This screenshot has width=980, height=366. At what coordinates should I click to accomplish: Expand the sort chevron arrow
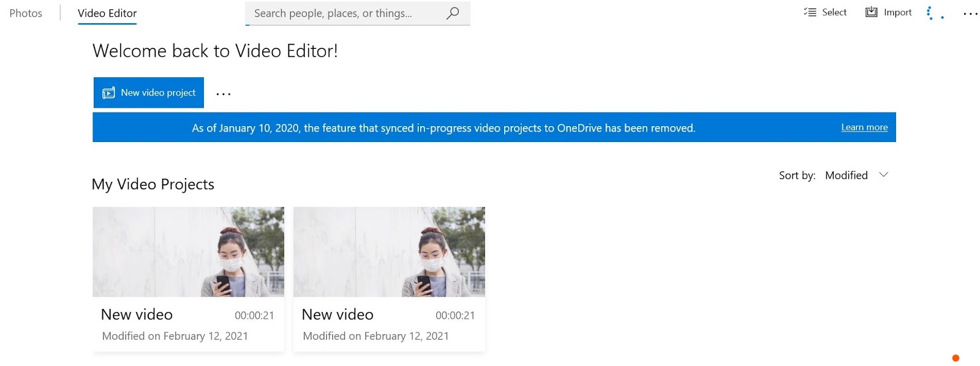pyautogui.click(x=883, y=175)
